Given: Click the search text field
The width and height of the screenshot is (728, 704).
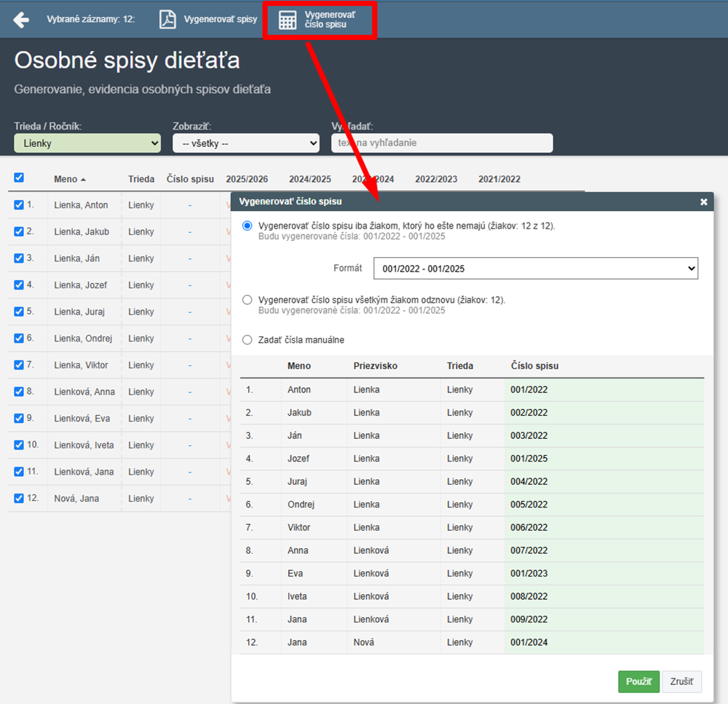Looking at the screenshot, I should click(442, 143).
